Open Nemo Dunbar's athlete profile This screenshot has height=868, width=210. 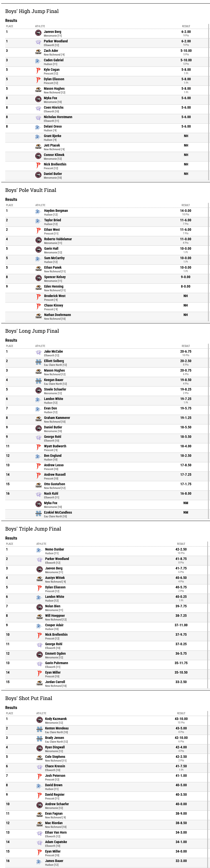pos(55,549)
